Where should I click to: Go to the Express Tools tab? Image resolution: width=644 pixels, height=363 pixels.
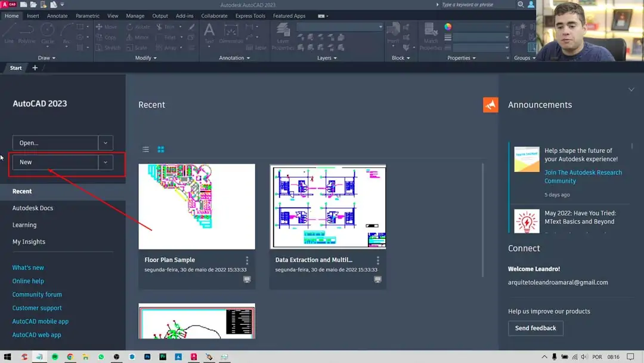tap(250, 16)
